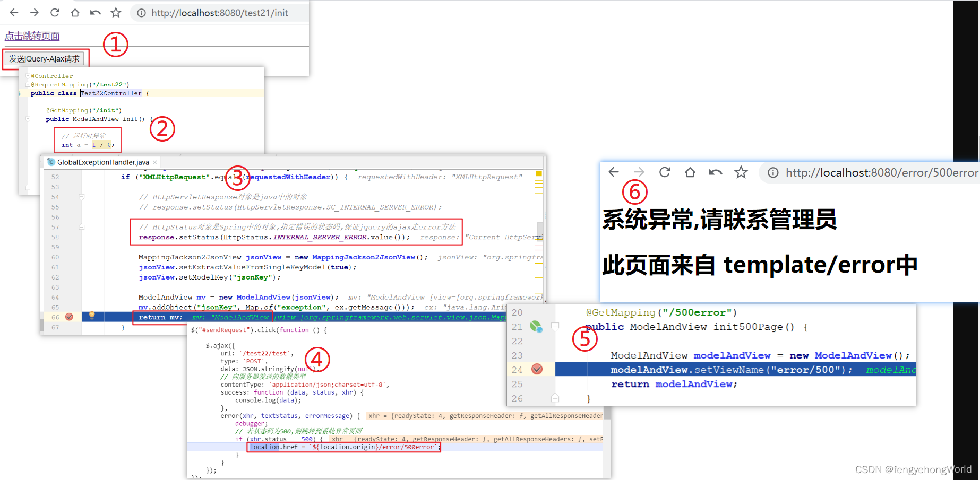This screenshot has width=980, height=480.
Task: Click the modelAndView.setViewName("error/500") line
Action: pyautogui.click(x=732, y=370)
